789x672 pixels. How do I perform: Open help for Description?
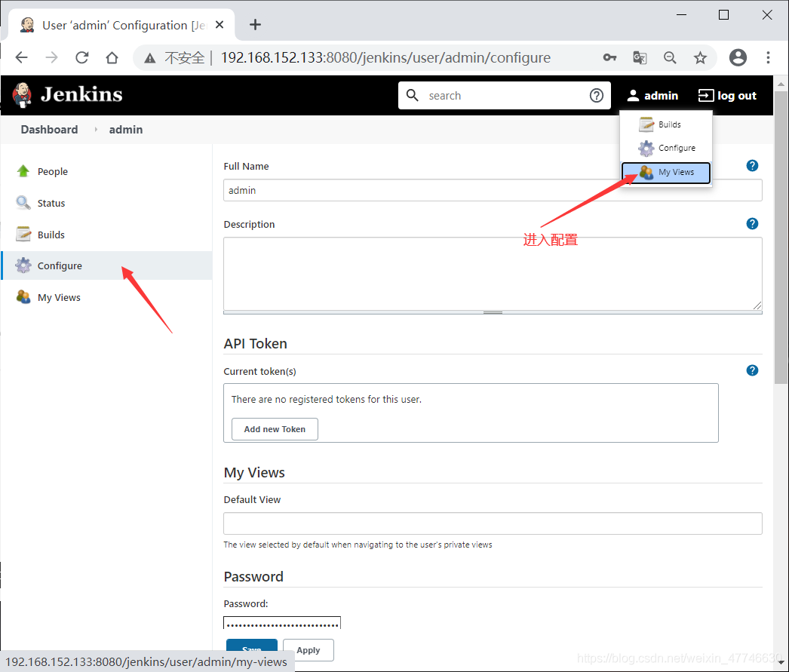point(752,223)
